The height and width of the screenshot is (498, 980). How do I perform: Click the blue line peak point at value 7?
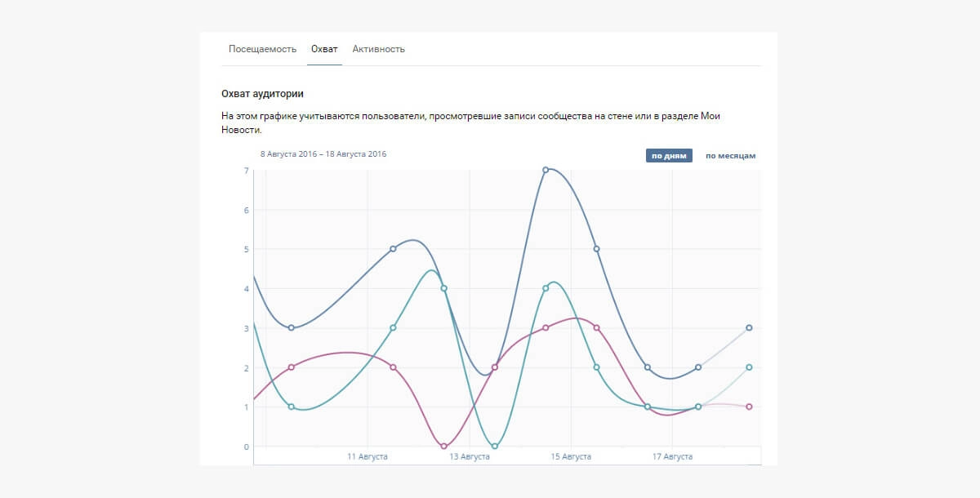546,170
